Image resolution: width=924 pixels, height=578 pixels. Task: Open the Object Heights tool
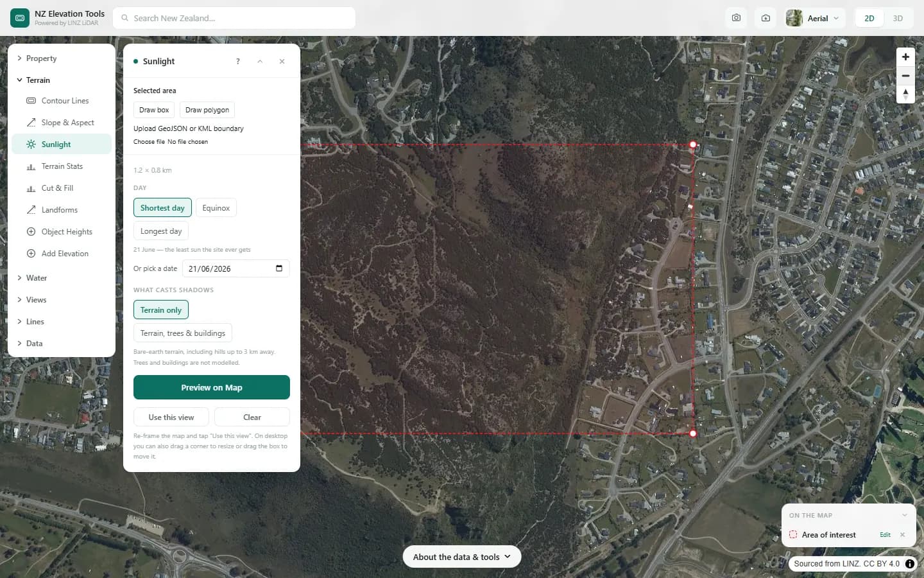pyautogui.click(x=62, y=232)
